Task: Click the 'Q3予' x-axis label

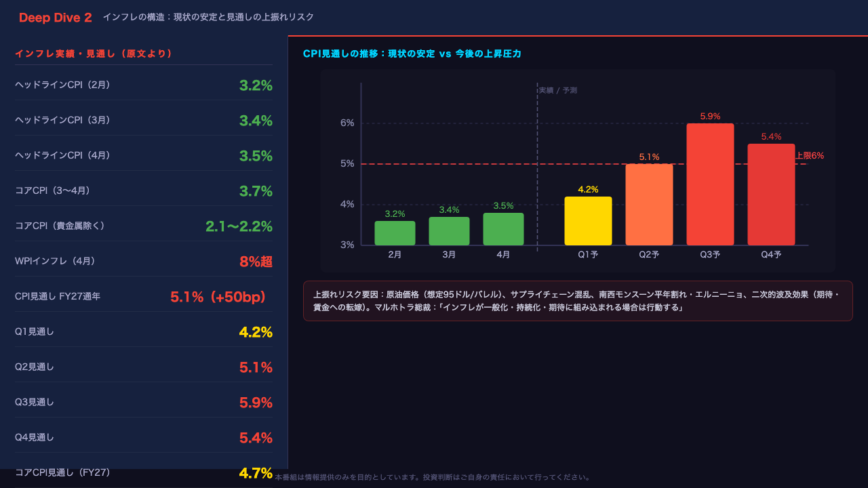Action: [710, 255]
